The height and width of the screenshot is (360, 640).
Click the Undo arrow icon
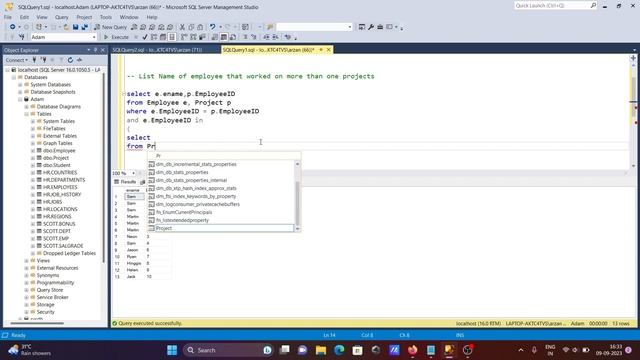212,27
